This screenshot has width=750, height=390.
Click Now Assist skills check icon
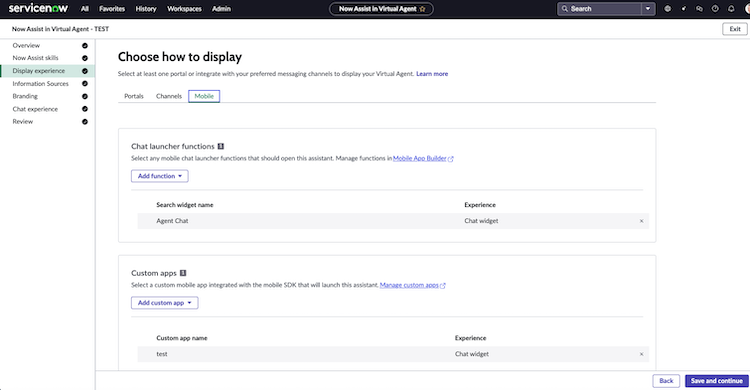85,58
